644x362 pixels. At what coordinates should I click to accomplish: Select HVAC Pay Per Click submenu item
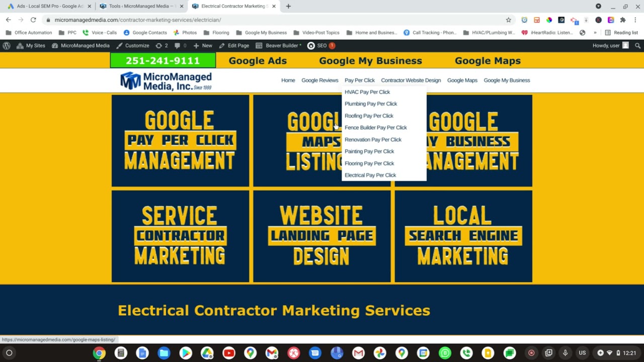click(367, 92)
